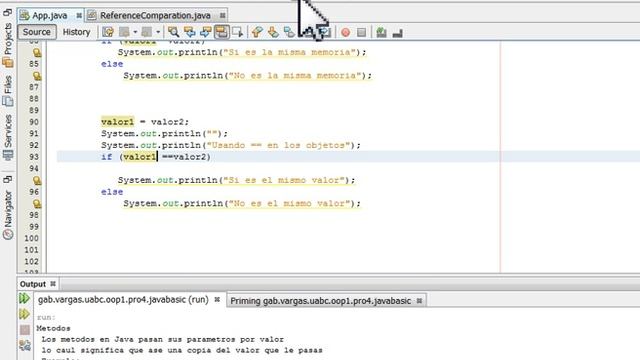Stop macro recording with the square icon
This screenshot has height=360, width=640.
point(361,32)
